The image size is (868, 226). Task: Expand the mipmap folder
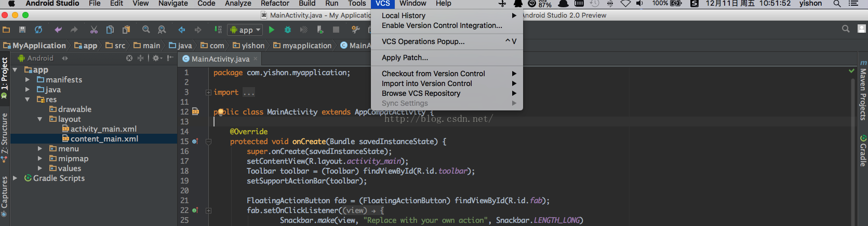40,159
